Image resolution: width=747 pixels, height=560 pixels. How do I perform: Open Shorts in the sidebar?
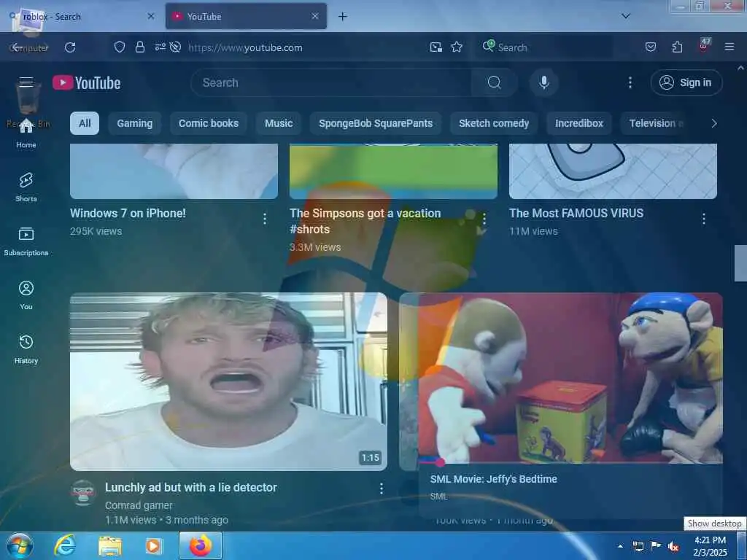(x=26, y=187)
